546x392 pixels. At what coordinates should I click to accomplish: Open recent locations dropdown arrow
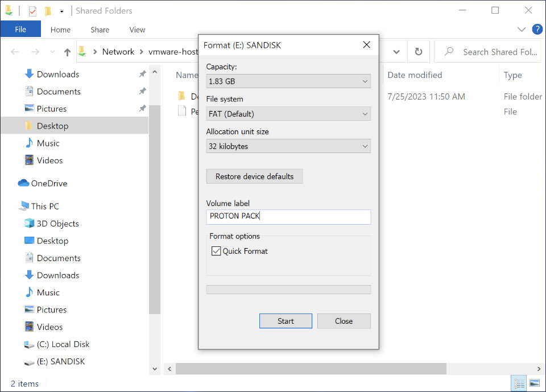52,52
